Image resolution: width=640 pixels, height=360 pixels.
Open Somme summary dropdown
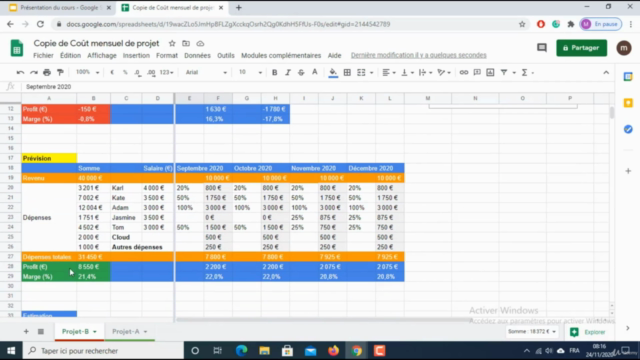(532, 331)
